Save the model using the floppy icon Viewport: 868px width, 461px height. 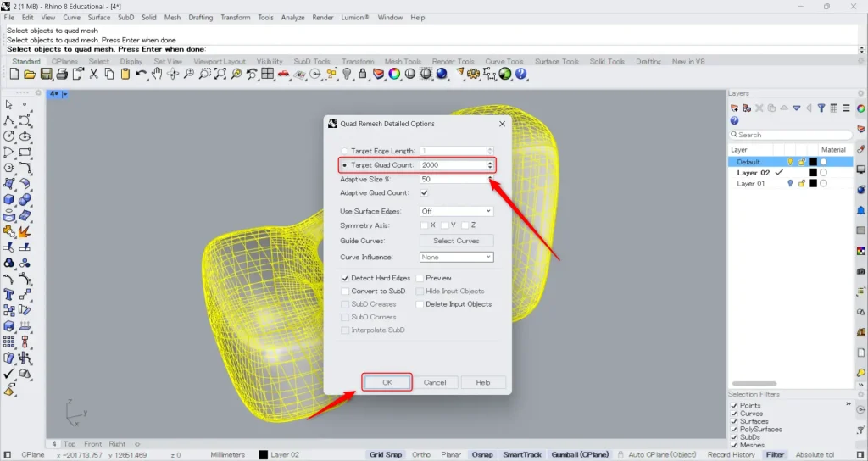(46, 74)
